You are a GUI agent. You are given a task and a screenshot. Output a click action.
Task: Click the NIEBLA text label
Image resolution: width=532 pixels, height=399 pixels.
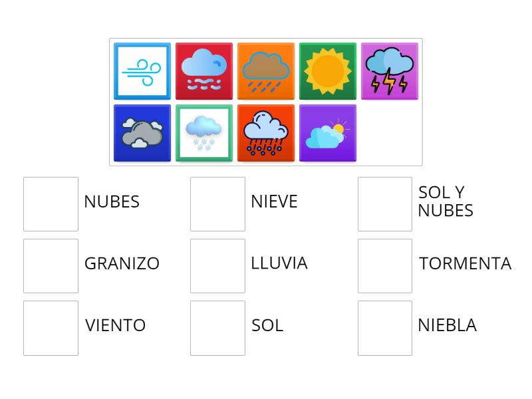tap(446, 326)
